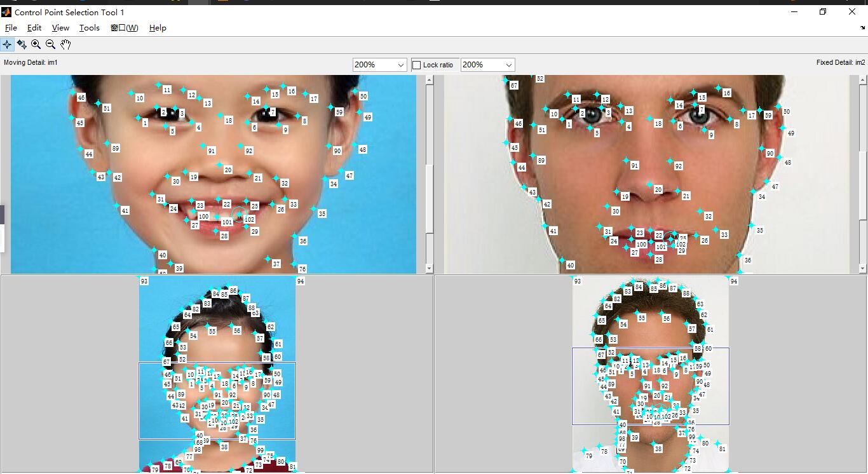Select the Add Points and Predict Matches tool

(x=22, y=44)
